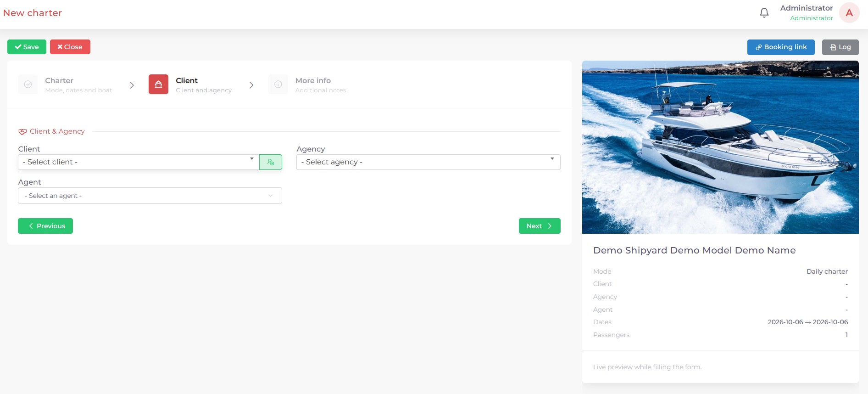Switch to the More info step

tap(307, 84)
